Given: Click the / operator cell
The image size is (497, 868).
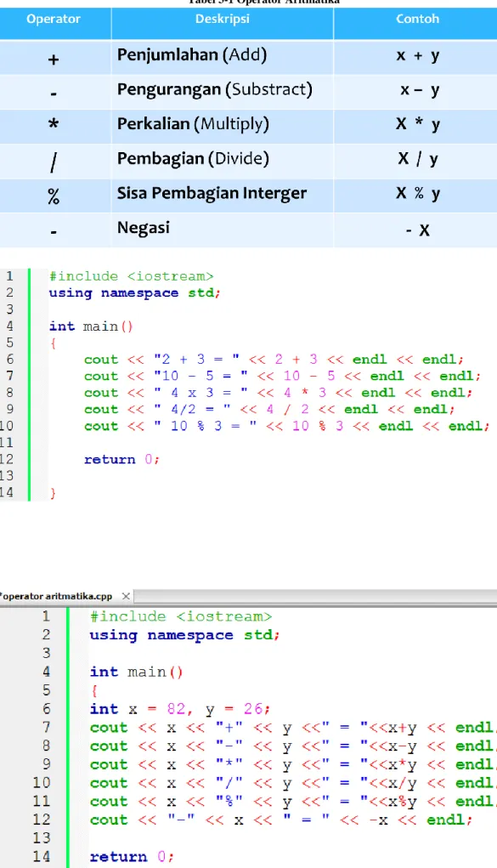Looking at the screenshot, I should pyautogui.click(x=54, y=162).
